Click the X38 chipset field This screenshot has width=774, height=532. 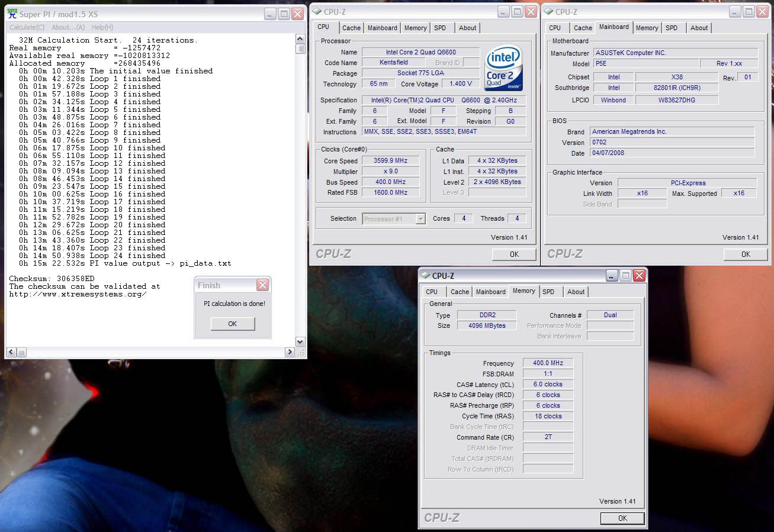pos(676,77)
